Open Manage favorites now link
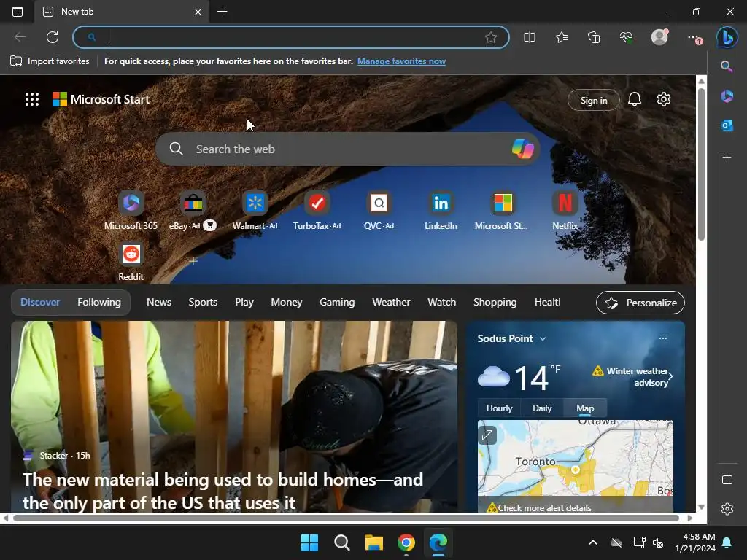The width and height of the screenshot is (747, 560). click(x=401, y=61)
